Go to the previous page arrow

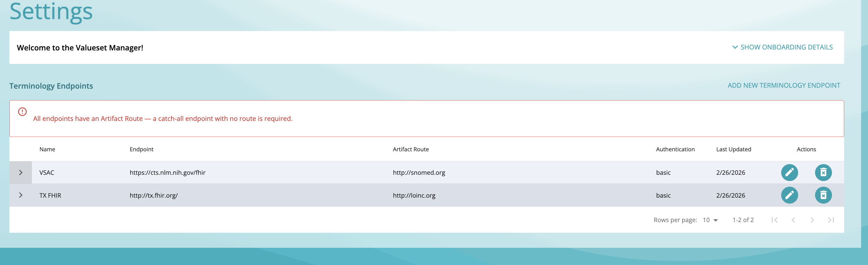(x=793, y=220)
